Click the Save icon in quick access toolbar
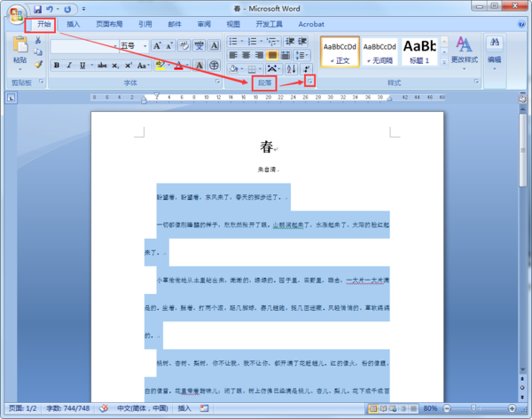This screenshot has width=532, height=419. [x=37, y=9]
